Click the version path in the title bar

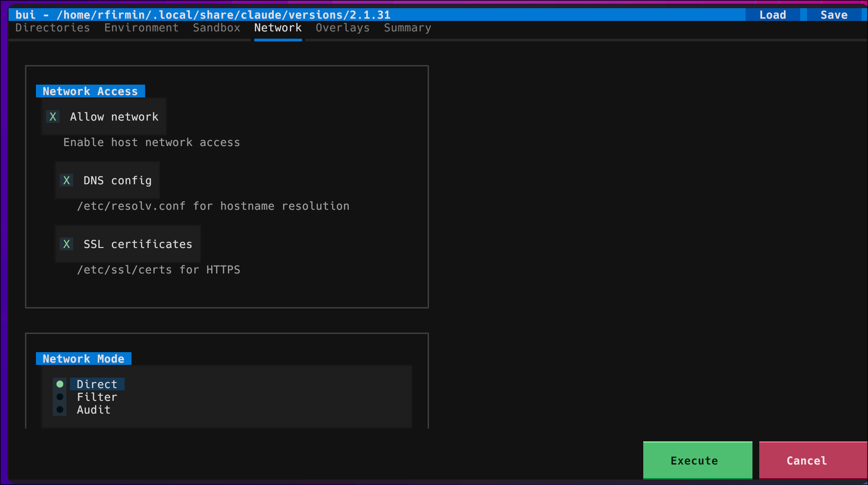click(202, 15)
